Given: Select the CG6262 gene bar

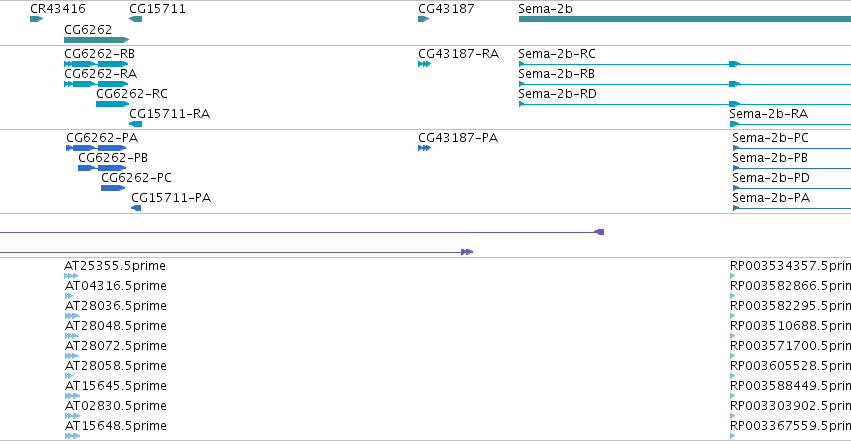Looking at the screenshot, I should tap(97, 40).
